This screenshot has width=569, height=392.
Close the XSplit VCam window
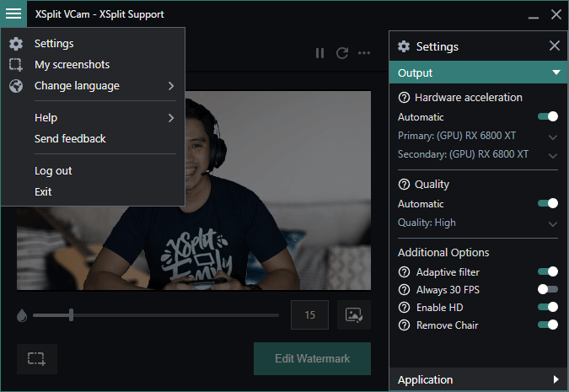(x=556, y=14)
